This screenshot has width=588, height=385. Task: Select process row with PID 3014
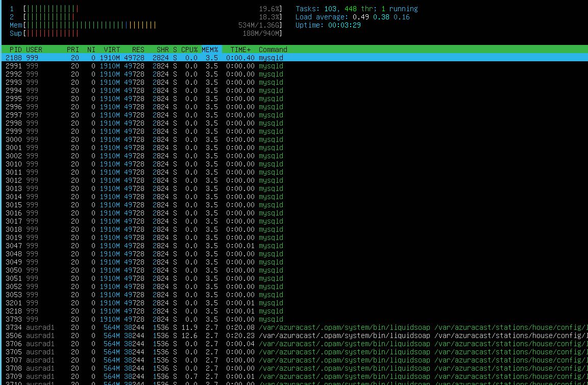click(294, 197)
